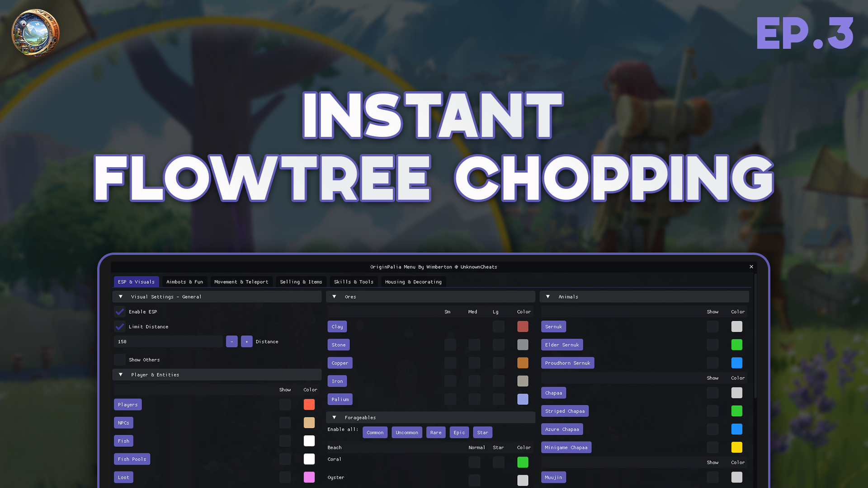
Task: Click the Loot entity icon button
Action: click(x=123, y=477)
